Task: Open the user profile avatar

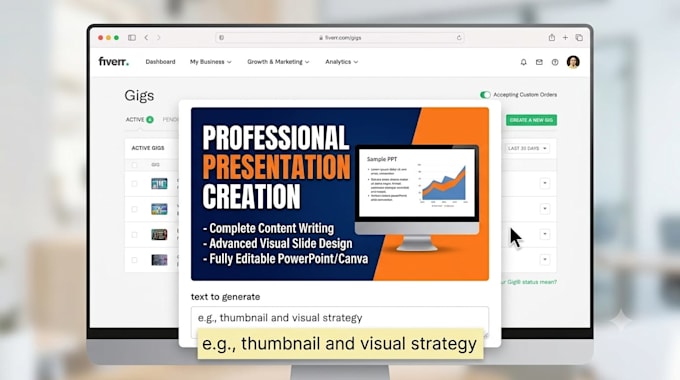Action: coord(573,62)
